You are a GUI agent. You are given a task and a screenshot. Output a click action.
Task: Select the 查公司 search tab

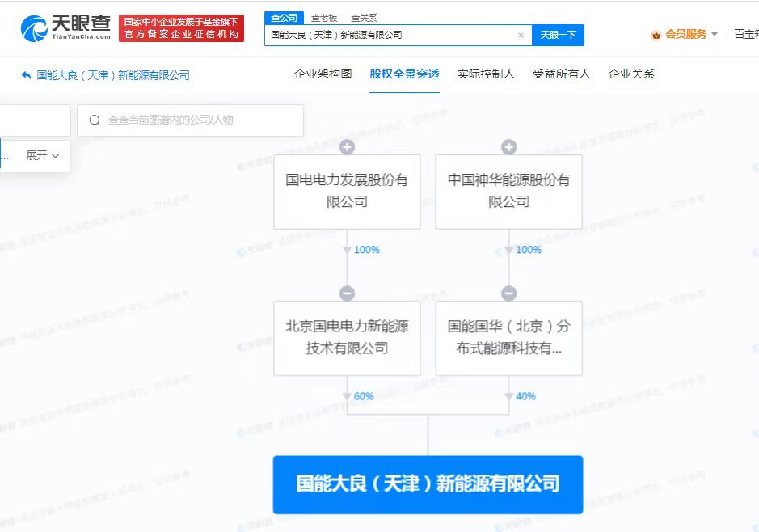click(285, 18)
